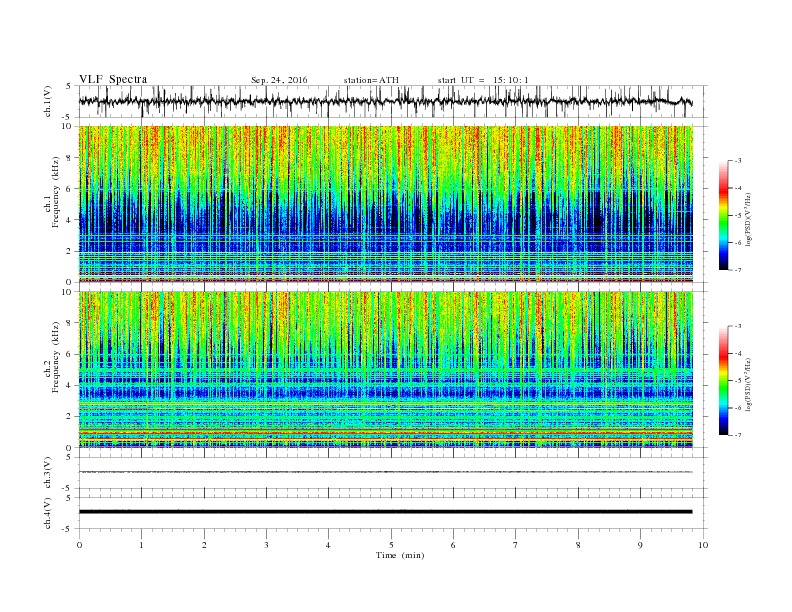Click the ch.2 spectrogram color scale bar
Image resolution: width=792 pixels, height=612 pixels.
[724, 380]
